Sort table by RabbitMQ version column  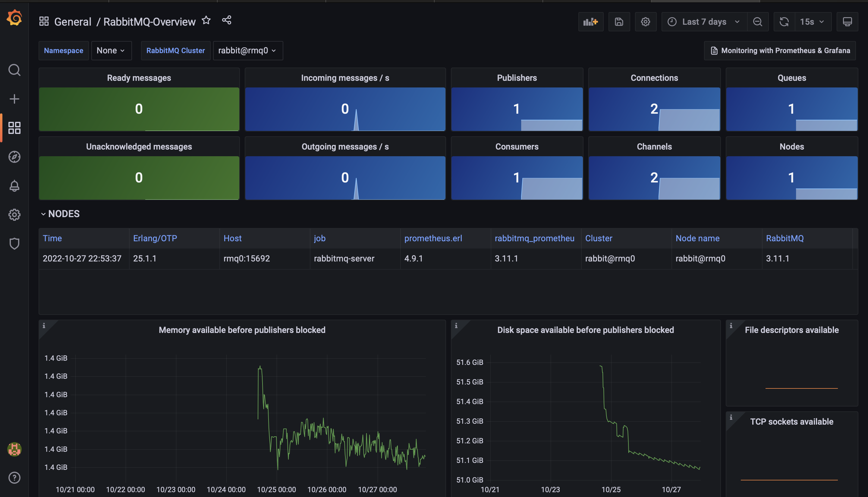point(785,238)
